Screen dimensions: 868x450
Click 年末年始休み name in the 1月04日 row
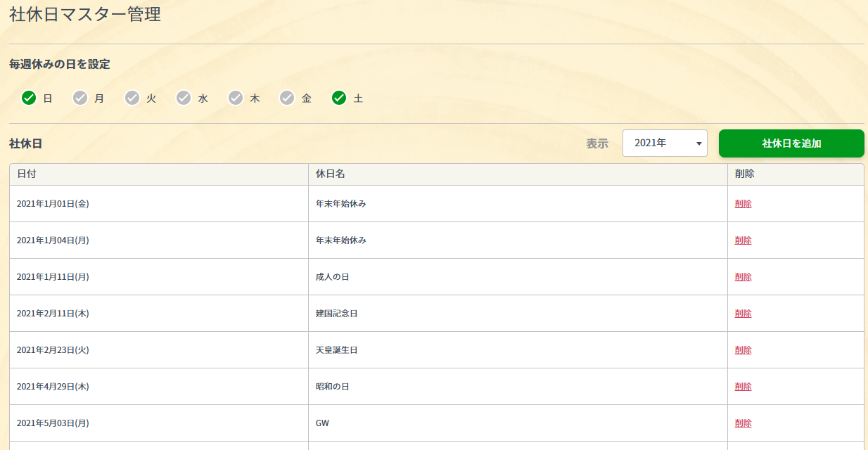click(341, 240)
